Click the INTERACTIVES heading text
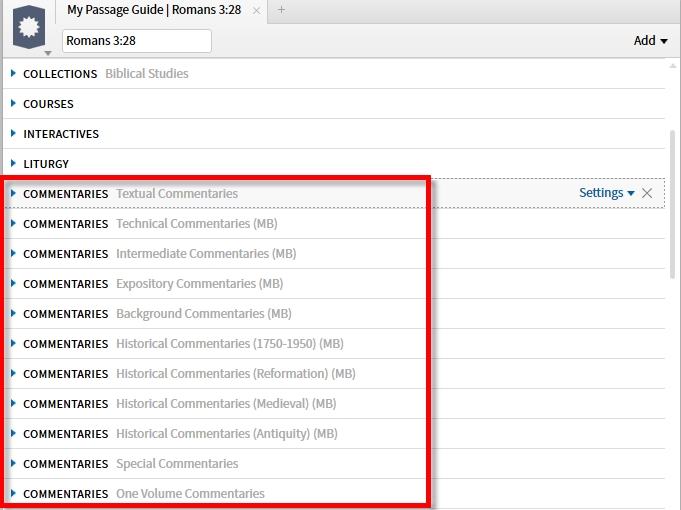Image resolution: width=681 pixels, height=510 pixels. coord(61,134)
